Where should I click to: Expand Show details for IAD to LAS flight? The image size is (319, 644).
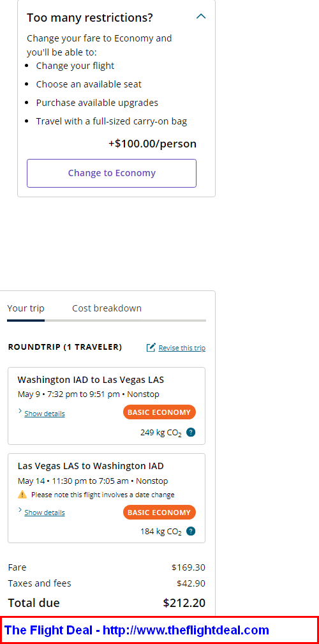(44, 414)
